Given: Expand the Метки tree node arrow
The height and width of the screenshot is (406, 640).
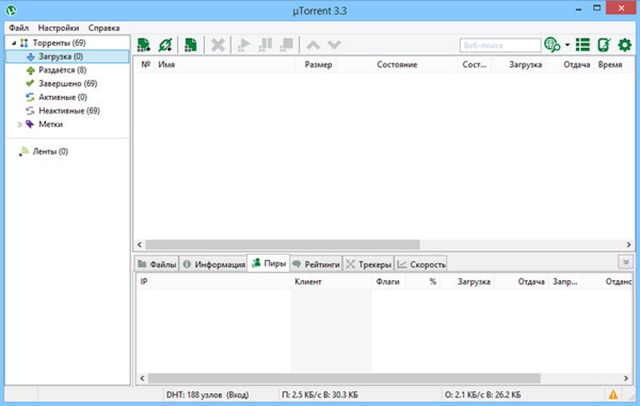Looking at the screenshot, I should click(20, 124).
